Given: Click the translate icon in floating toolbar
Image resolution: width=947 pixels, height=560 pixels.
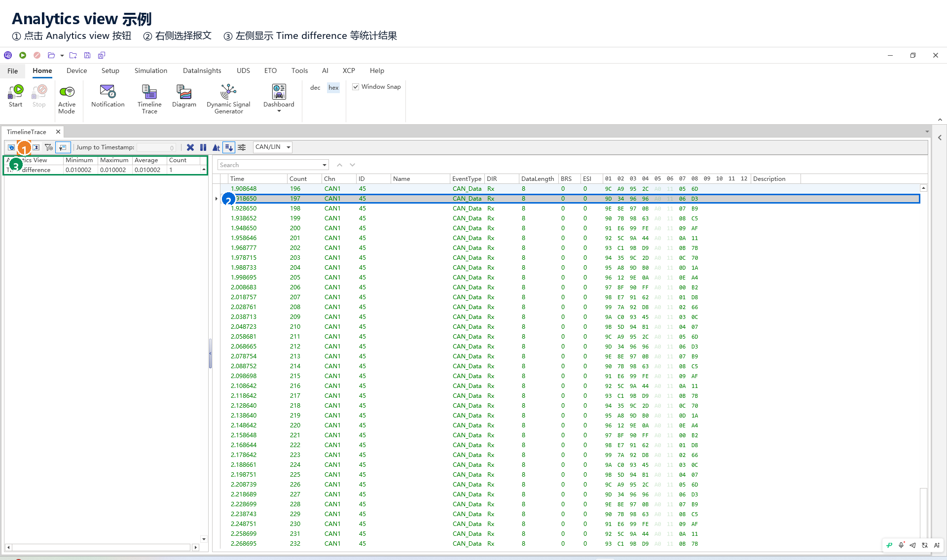Looking at the screenshot, I should [x=925, y=545].
